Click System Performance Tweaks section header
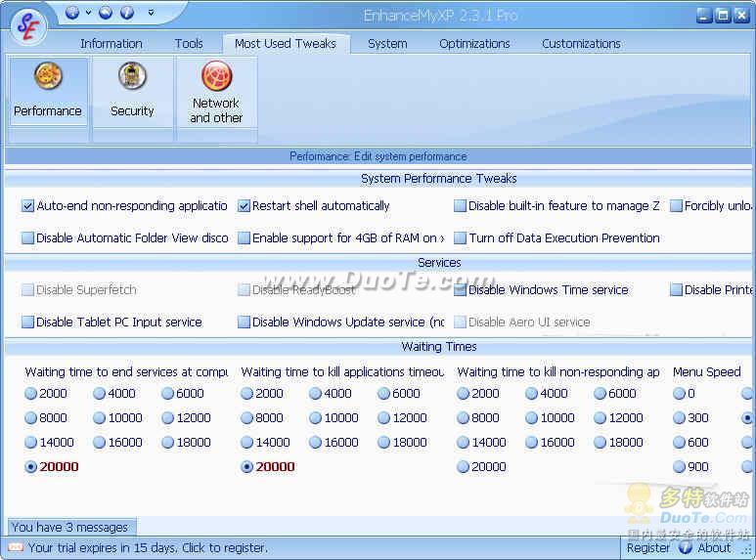Viewport: 756px width, 560px height. pyautogui.click(x=439, y=179)
